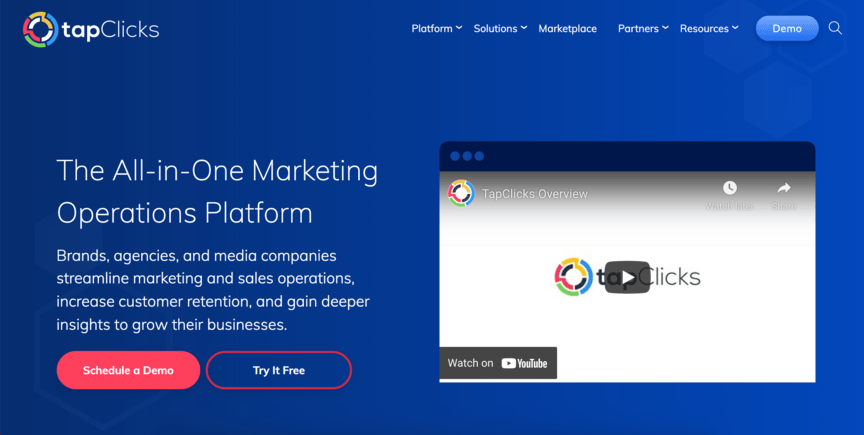
Task: Click the heading 'The All-in-One Marketing Operations Platform'
Action: [x=217, y=191]
